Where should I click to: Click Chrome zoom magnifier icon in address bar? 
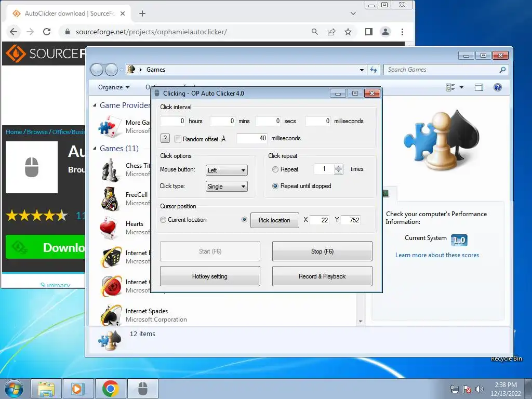(x=315, y=32)
